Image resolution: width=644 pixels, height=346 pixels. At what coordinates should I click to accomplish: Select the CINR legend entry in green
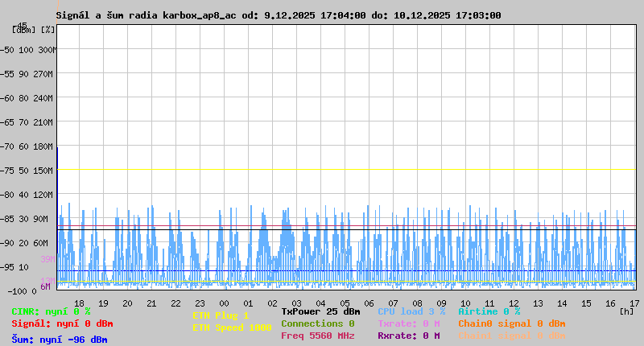pyautogui.click(x=51, y=311)
